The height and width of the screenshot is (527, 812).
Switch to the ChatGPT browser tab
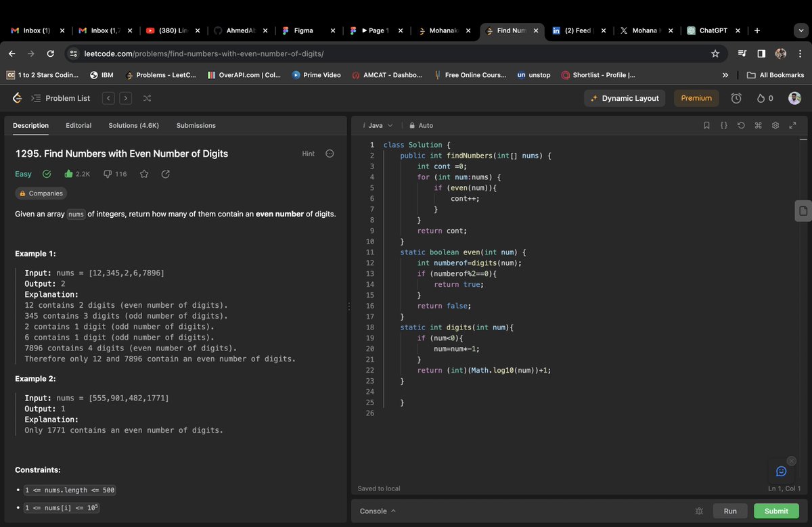[713, 30]
